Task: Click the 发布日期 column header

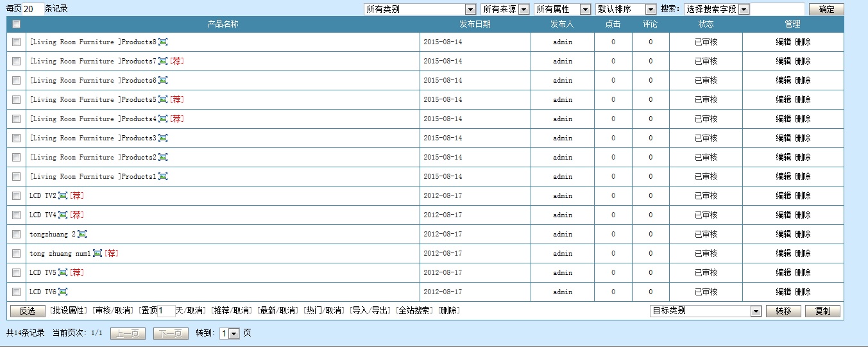Action: click(x=475, y=24)
